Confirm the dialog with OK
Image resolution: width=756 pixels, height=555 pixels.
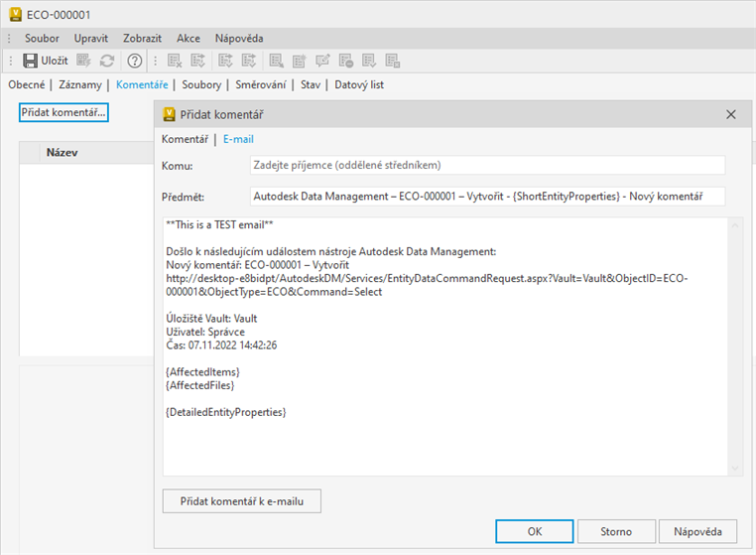[534, 531]
